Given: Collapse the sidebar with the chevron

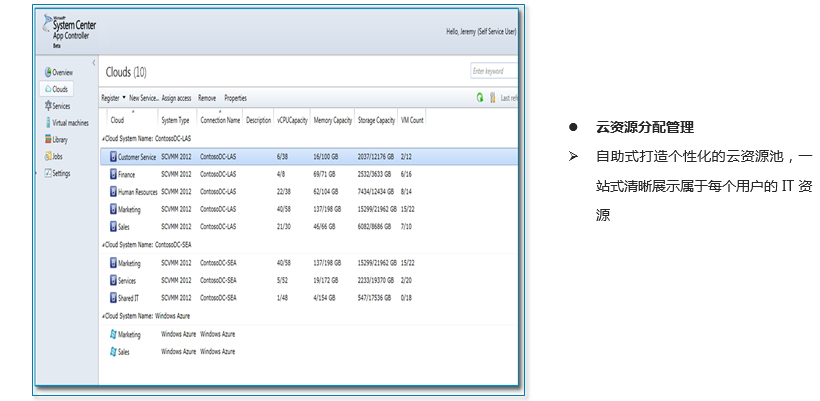Looking at the screenshot, I should pos(94,63).
